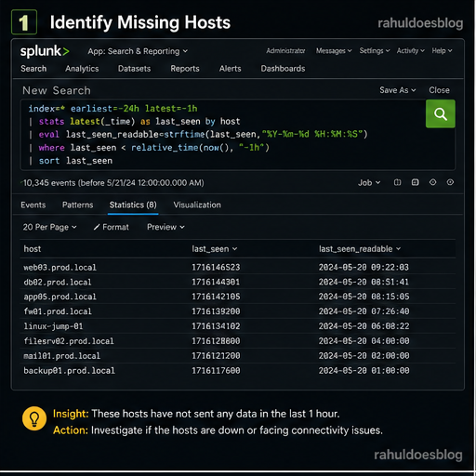Click the host column header
The width and height of the screenshot is (476, 476).
click(x=33, y=249)
